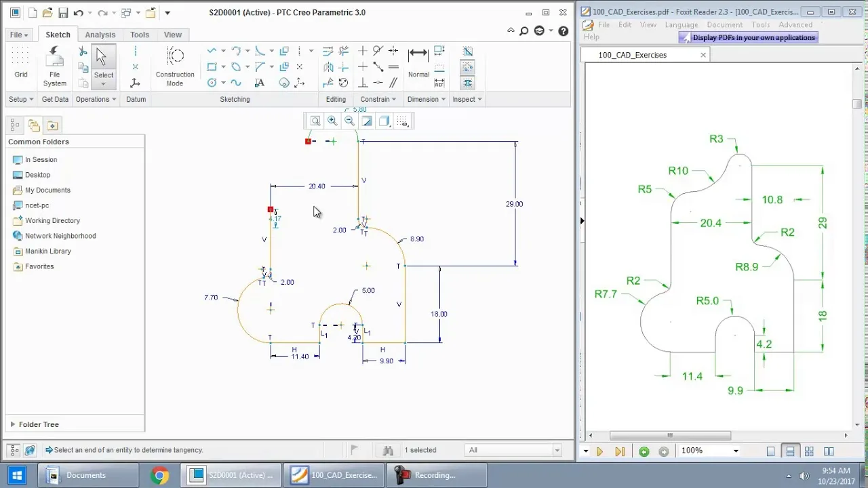Open the Document menu in Foxit Reader
The height and width of the screenshot is (488, 868).
coord(725,24)
